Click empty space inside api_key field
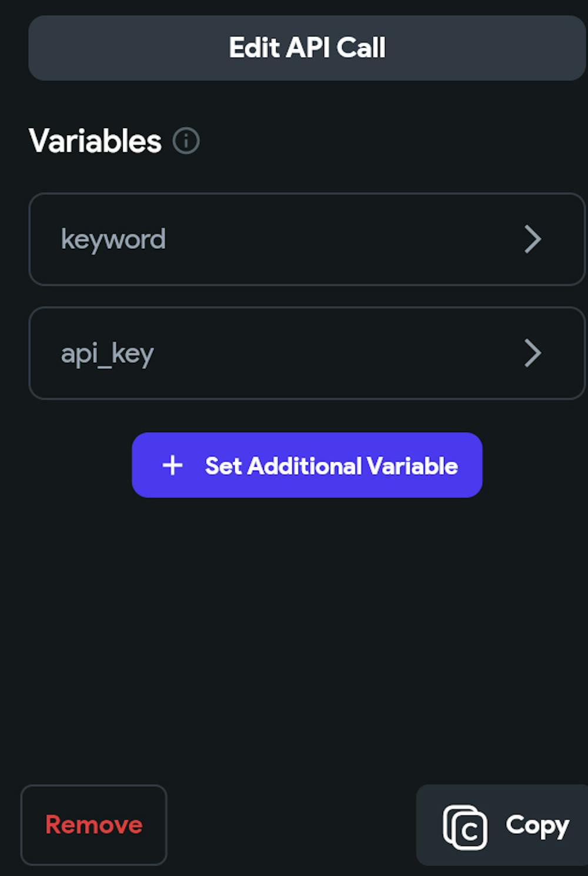This screenshot has height=876, width=588. [341, 353]
